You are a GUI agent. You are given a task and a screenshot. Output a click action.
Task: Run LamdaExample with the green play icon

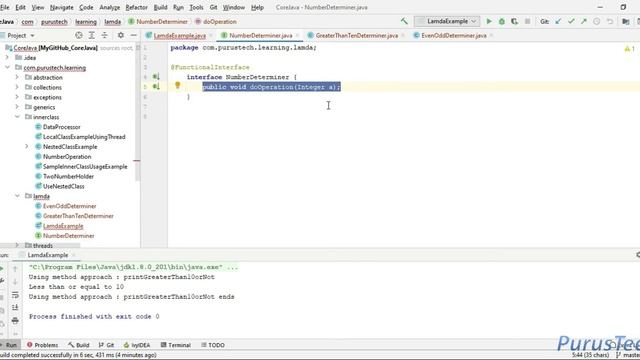coord(489,21)
